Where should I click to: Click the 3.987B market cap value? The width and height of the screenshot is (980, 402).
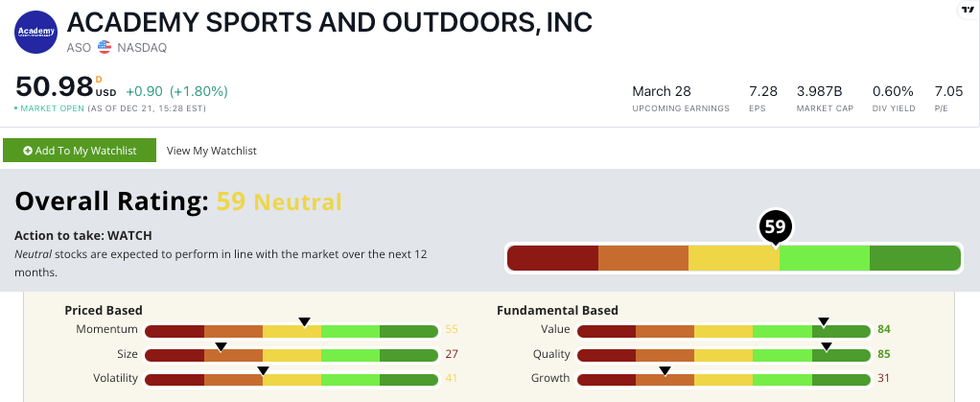pos(819,91)
